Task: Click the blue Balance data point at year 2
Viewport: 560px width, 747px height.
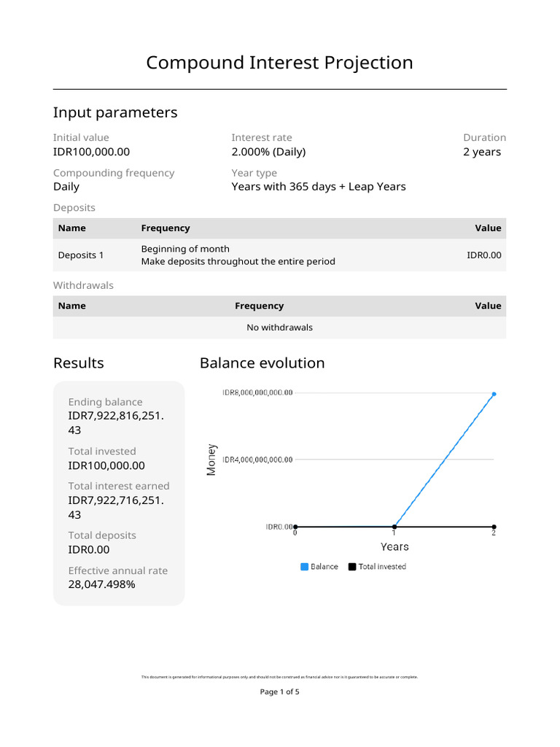Action: (x=494, y=394)
